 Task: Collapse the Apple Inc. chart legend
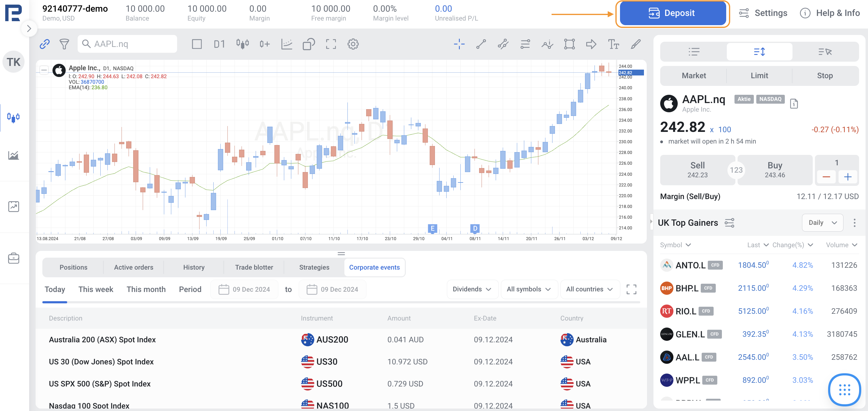44,70
